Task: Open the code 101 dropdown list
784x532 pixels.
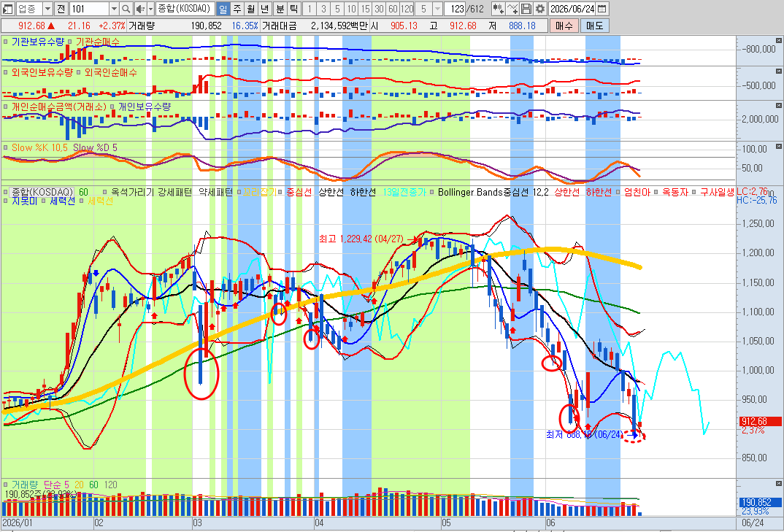Action: tap(113, 9)
